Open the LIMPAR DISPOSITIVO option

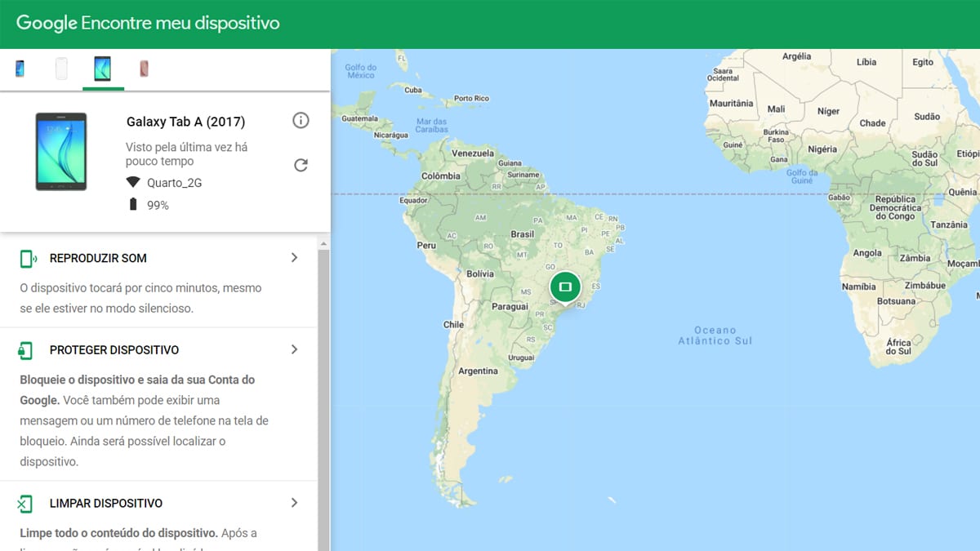point(106,504)
